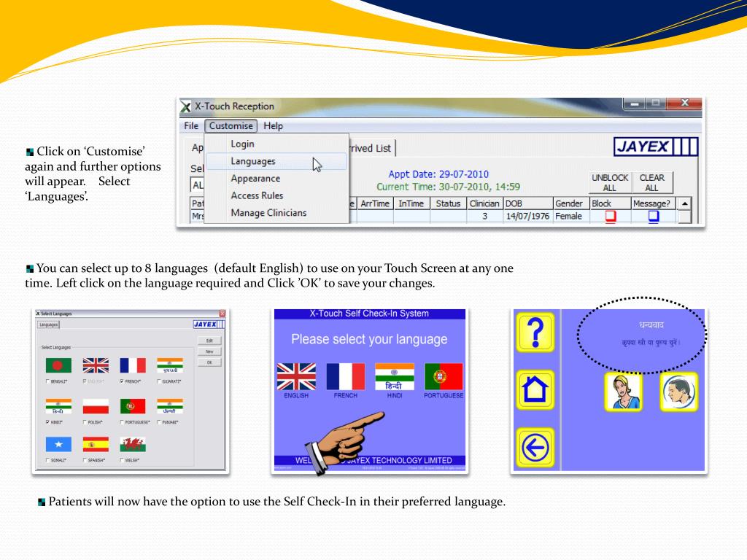Check the WELSH language checkbox
This screenshot has height=560, width=747.
(x=122, y=461)
